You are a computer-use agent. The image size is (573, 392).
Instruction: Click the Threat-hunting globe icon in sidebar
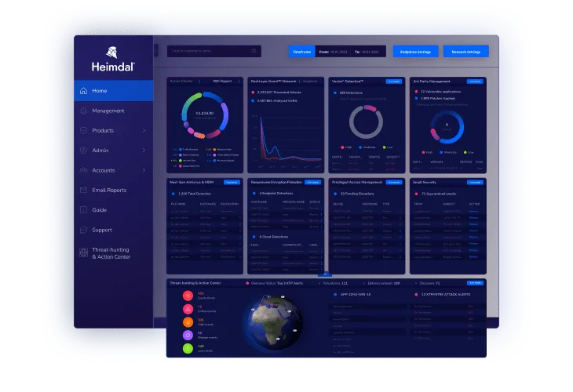click(84, 252)
